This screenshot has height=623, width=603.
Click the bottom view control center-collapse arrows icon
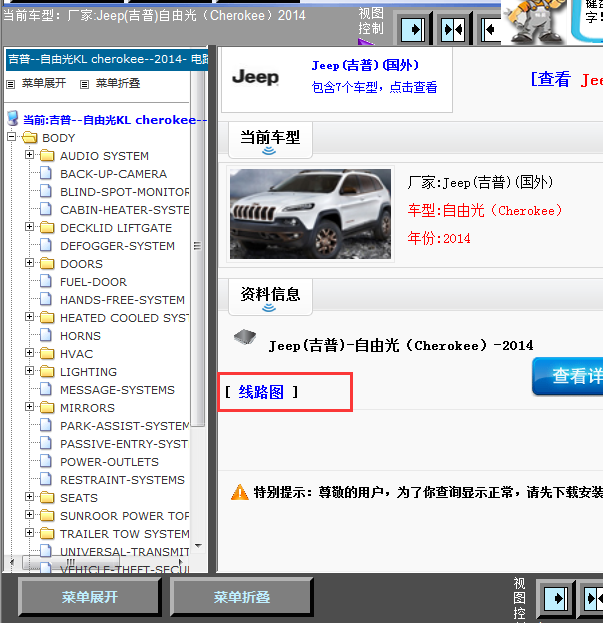(x=594, y=598)
